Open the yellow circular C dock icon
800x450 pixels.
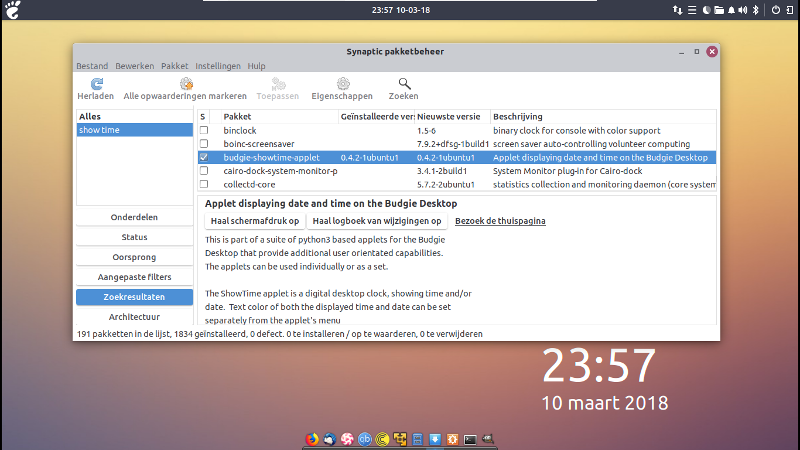382,439
